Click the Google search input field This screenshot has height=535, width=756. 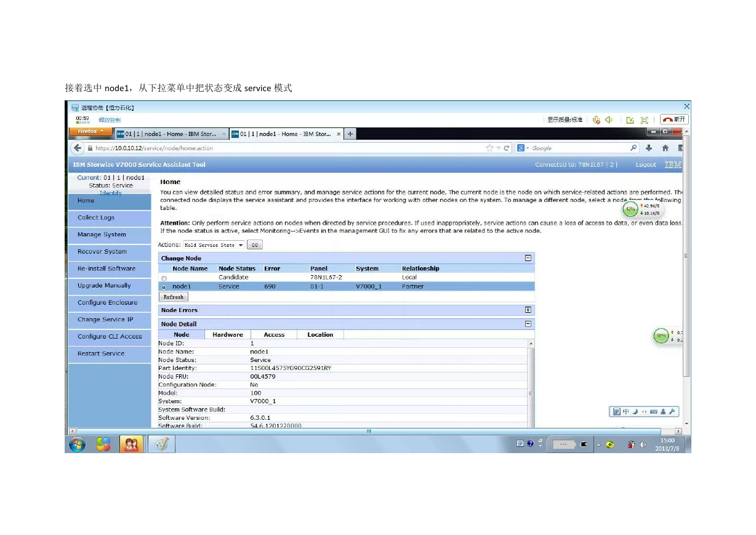tap(579, 148)
